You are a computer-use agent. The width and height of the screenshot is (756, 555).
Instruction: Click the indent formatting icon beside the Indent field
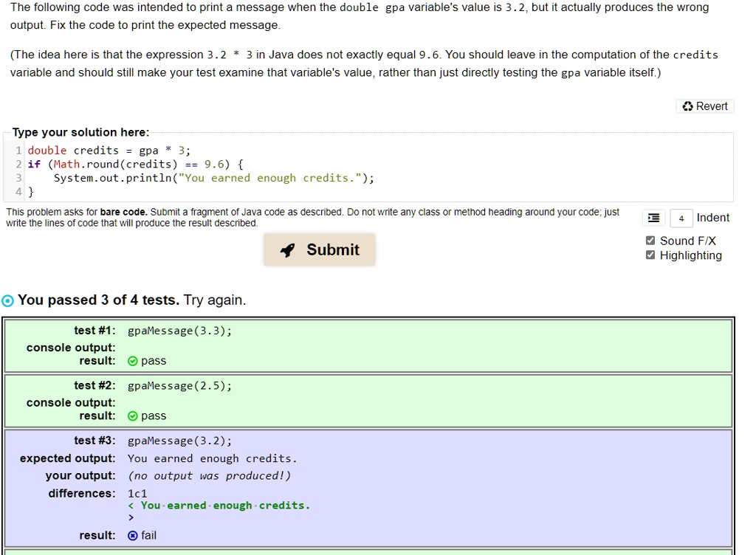coord(653,217)
